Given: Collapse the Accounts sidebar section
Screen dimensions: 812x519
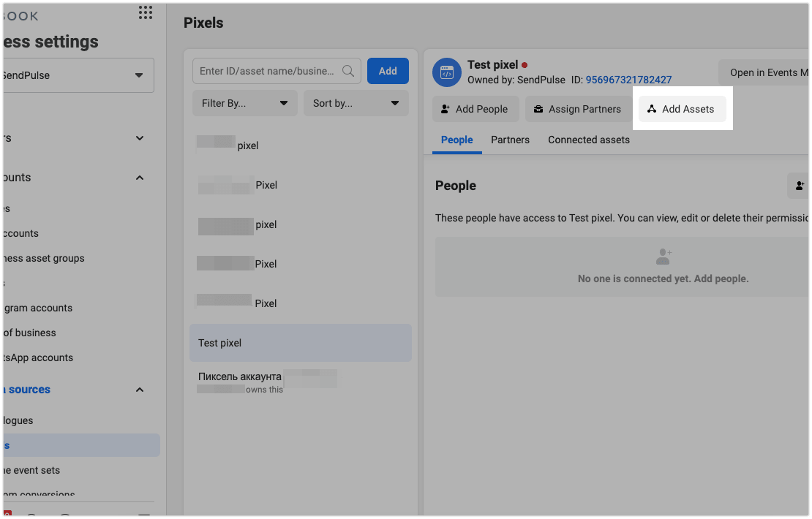Looking at the screenshot, I should (x=139, y=178).
